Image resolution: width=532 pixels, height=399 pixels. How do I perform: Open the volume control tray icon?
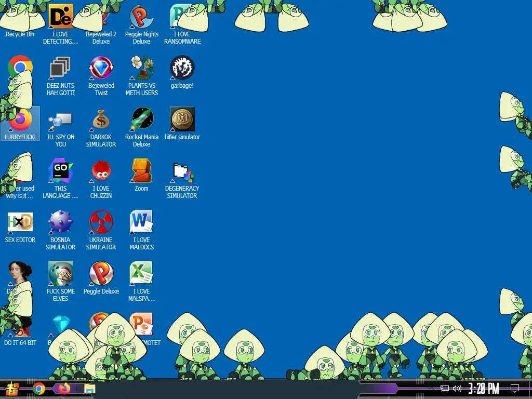point(457,389)
